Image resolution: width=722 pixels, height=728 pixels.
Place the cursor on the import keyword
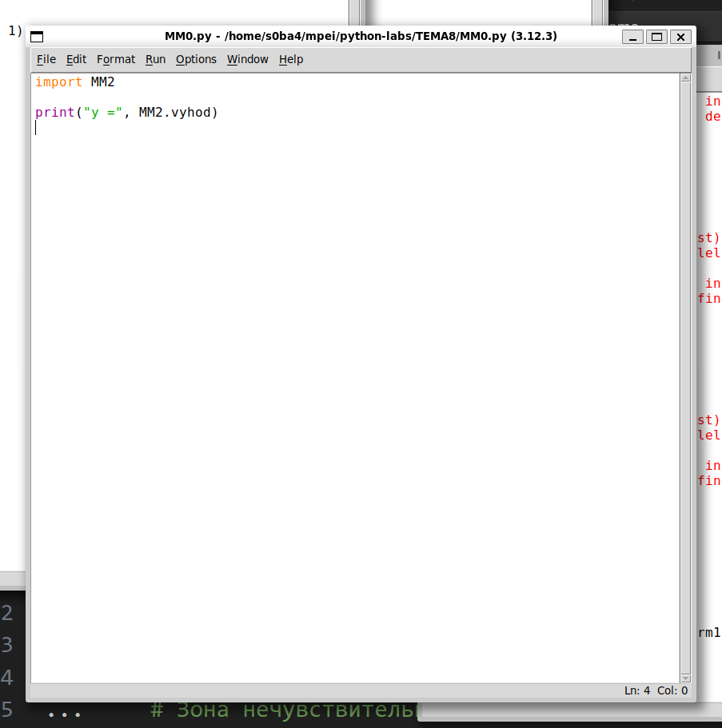click(58, 82)
